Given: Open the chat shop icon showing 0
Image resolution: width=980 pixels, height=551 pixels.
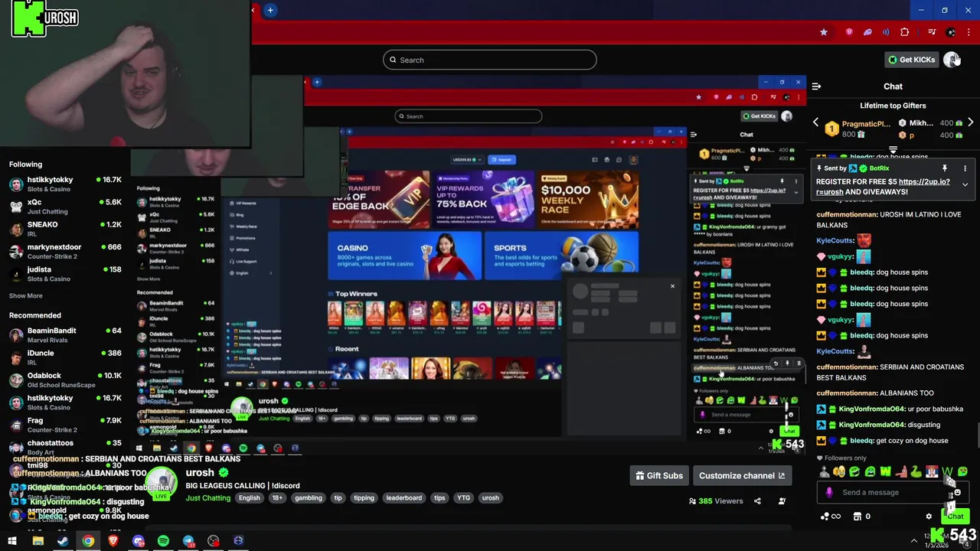Looking at the screenshot, I should [x=862, y=517].
